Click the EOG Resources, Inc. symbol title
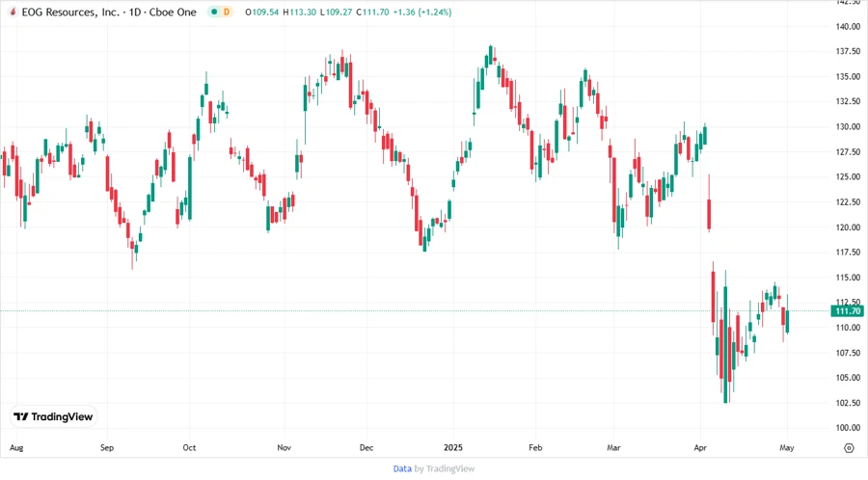The width and height of the screenshot is (868, 480). (x=70, y=12)
